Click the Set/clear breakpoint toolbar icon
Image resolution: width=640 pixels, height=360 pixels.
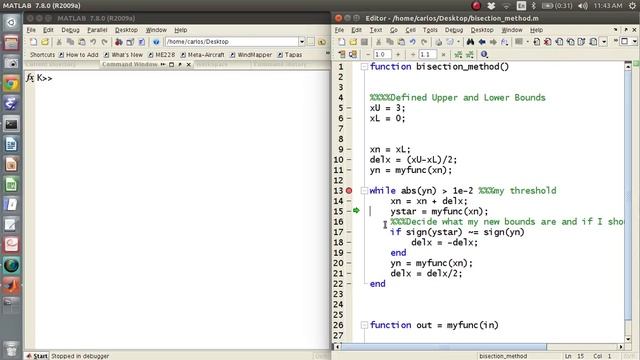click(537, 42)
